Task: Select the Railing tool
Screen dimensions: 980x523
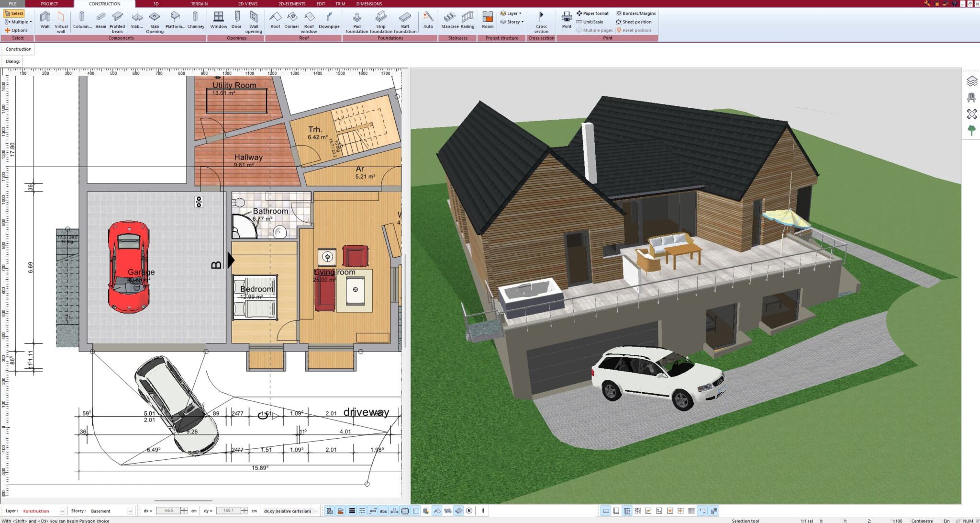Action: (466, 19)
